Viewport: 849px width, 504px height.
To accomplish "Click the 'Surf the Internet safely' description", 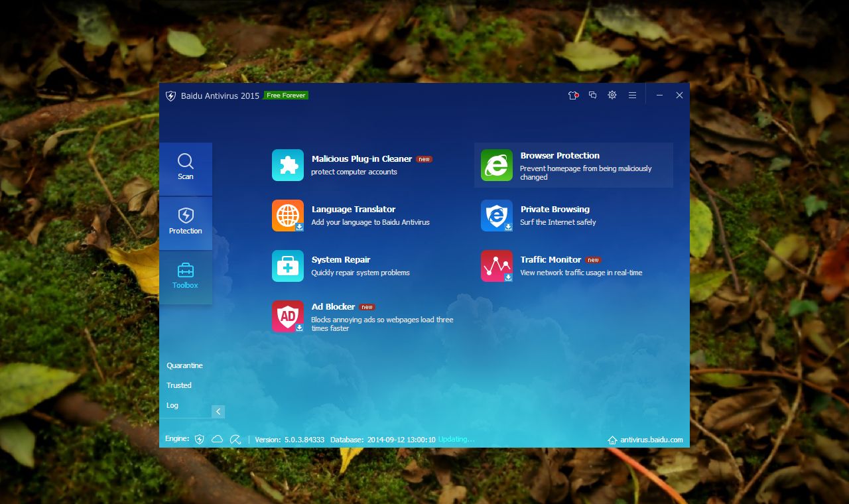I will tap(558, 222).
